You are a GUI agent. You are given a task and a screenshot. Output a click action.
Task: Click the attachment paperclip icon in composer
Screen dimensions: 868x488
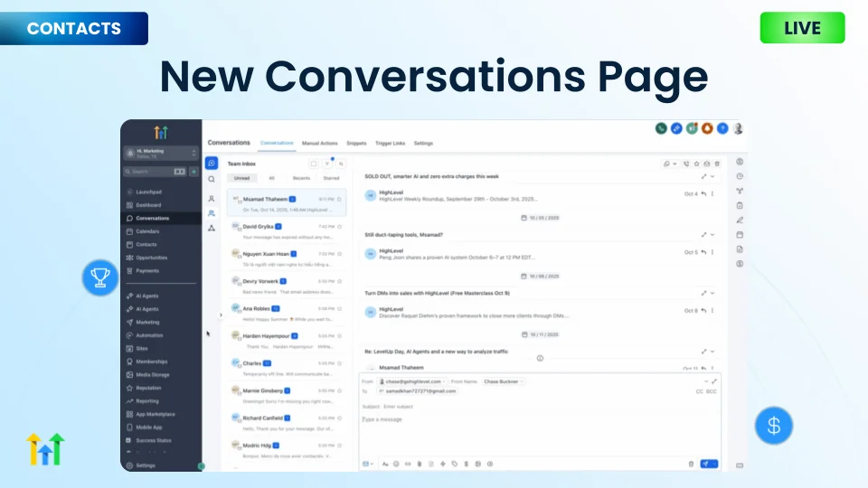(x=420, y=465)
